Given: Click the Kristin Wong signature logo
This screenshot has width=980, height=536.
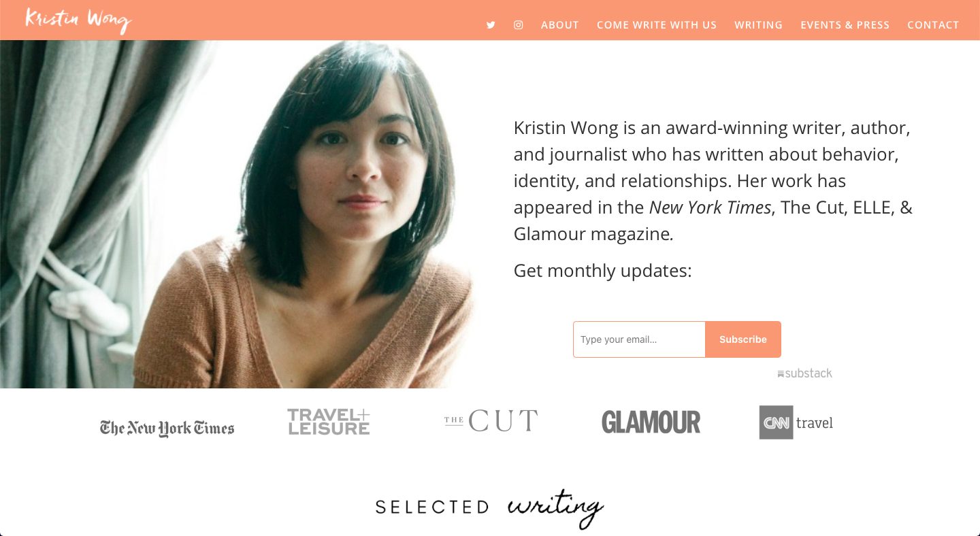Looking at the screenshot, I should click(78, 20).
